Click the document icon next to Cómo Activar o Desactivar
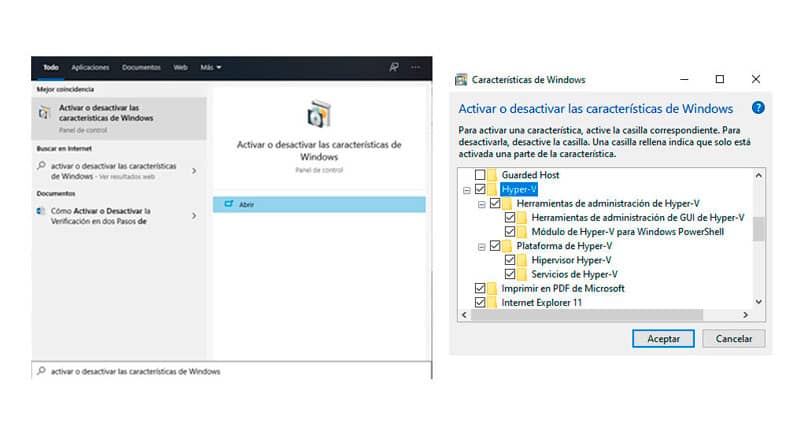This screenshot has height=433, width=806. pos(41,211)
